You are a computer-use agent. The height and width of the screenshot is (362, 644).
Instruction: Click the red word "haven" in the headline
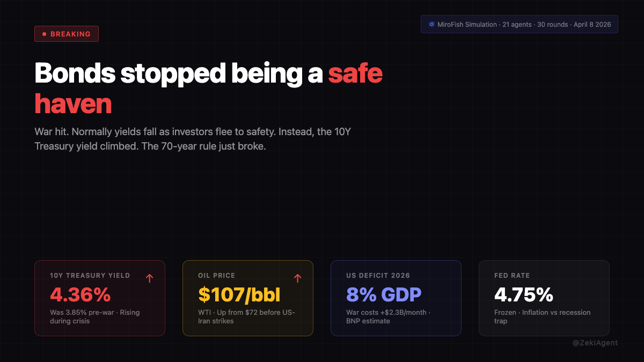73,104
